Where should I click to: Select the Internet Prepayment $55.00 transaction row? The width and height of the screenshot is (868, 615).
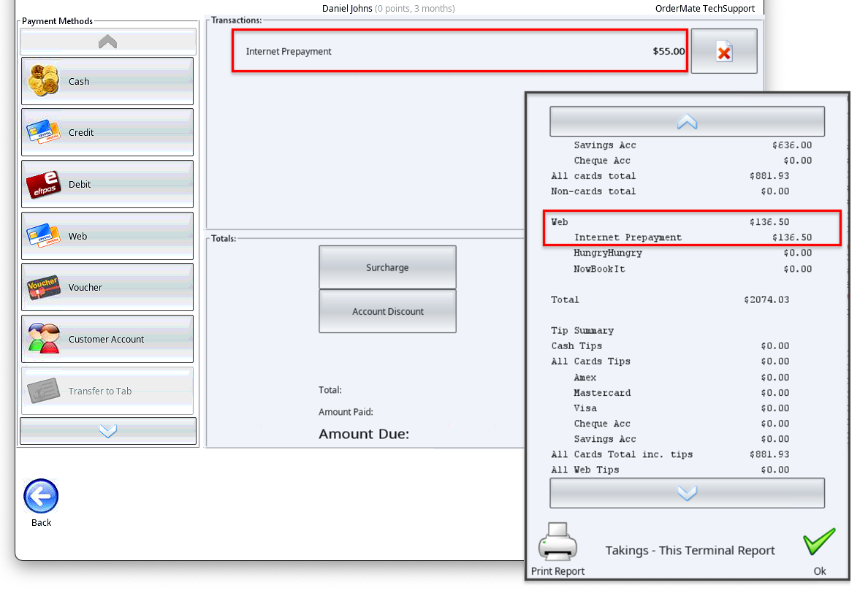tap(460, 51)
